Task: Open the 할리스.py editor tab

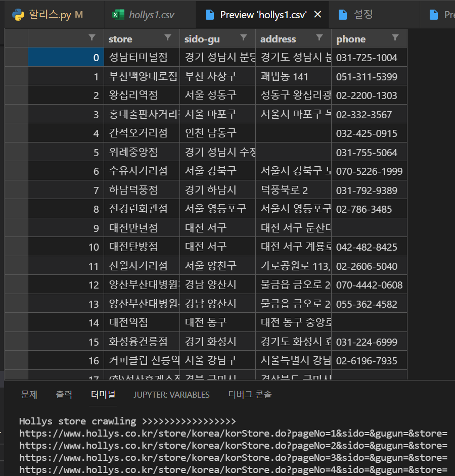Action: tap(54, 15)
